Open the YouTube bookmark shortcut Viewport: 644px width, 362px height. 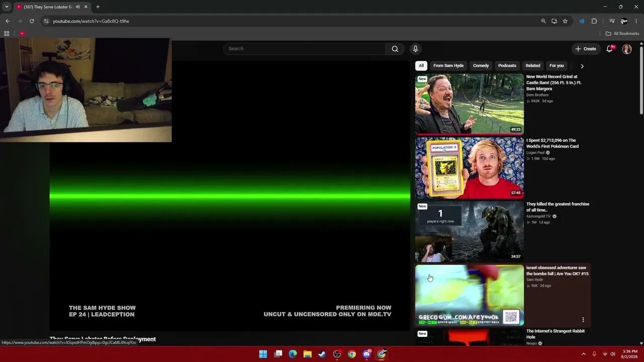click(x=22, y=34)
